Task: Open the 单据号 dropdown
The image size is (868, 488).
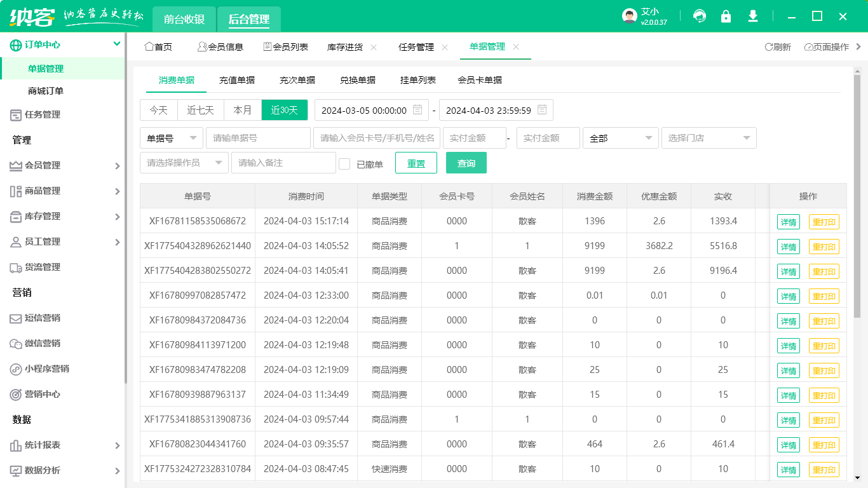Action: pyautogui.click(x=171, y=138)
